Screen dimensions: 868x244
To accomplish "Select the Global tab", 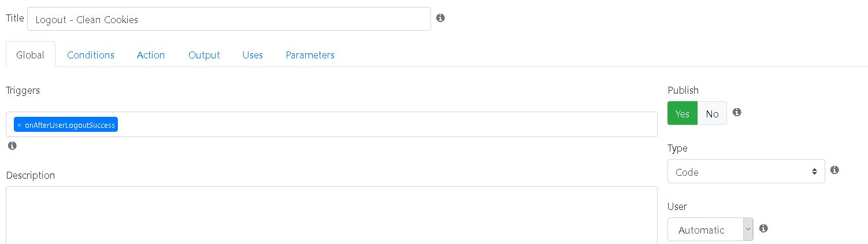I will click(x=31, y=55).
